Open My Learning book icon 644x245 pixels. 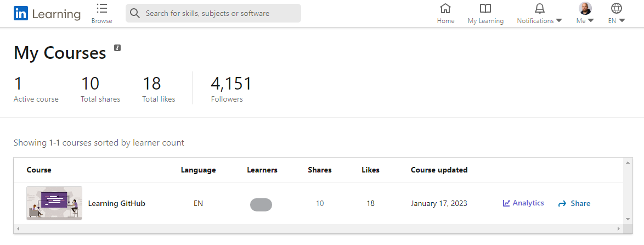click(485, 8)
